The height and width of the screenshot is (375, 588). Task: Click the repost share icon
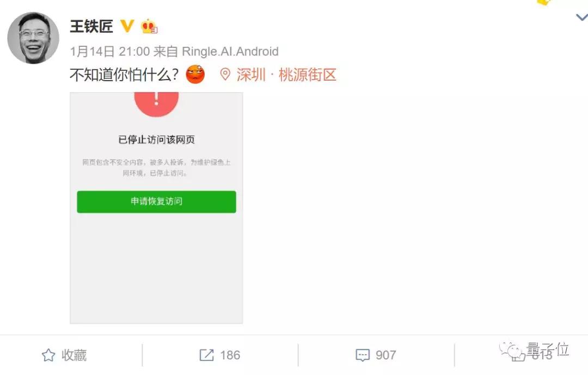(206, 355)
